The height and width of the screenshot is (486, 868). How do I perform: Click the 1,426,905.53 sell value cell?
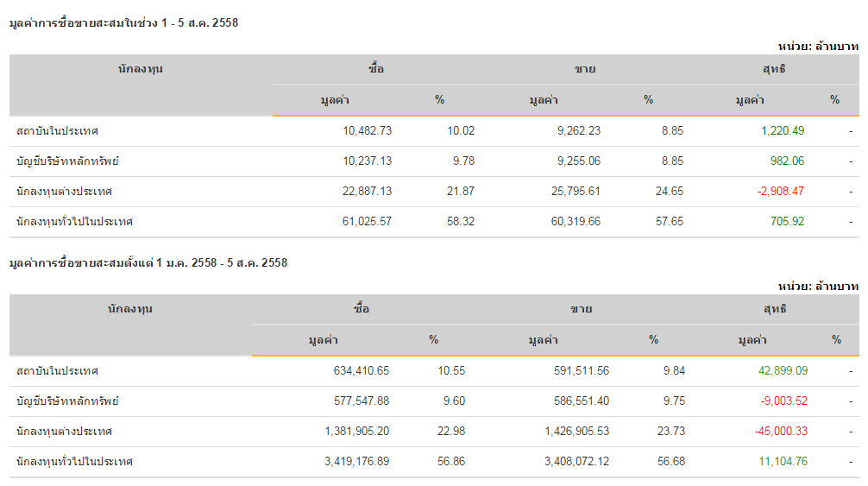(x=576, y=432)
